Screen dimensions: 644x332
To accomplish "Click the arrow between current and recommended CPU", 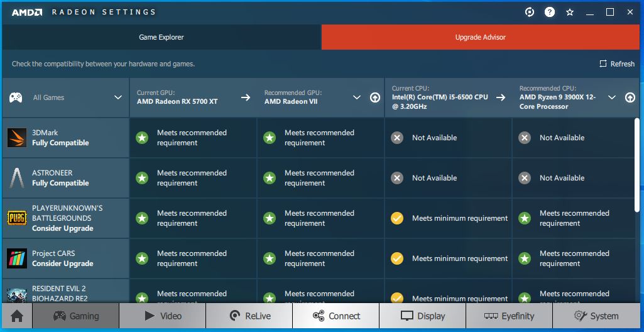I will [x=501, y=97].
